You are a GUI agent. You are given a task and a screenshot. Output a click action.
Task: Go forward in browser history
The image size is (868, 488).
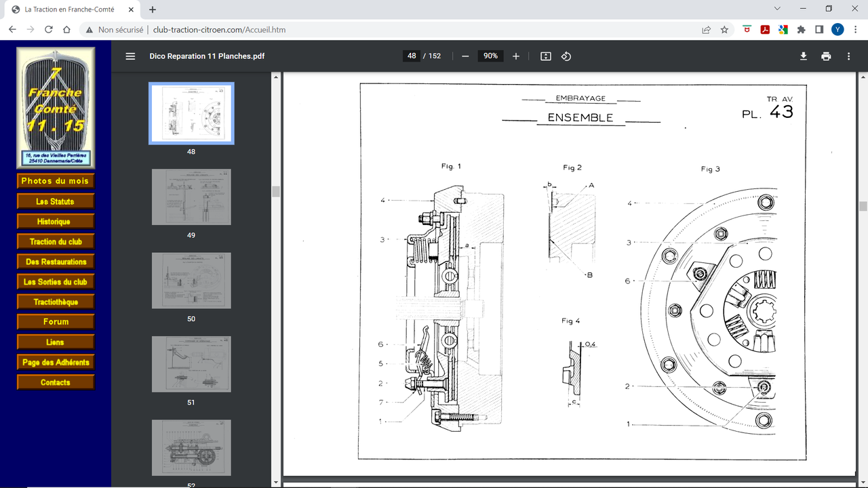[x=30, y=30]
